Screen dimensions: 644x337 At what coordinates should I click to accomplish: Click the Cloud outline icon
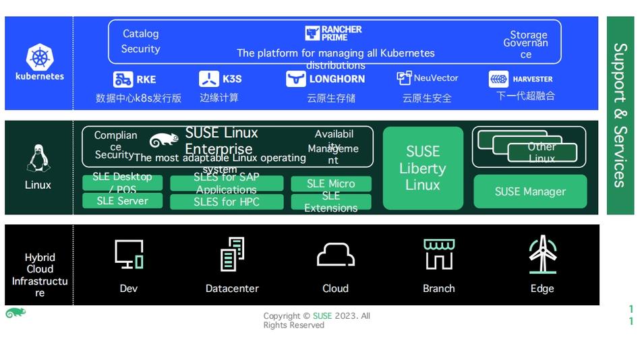pos(335,255)
